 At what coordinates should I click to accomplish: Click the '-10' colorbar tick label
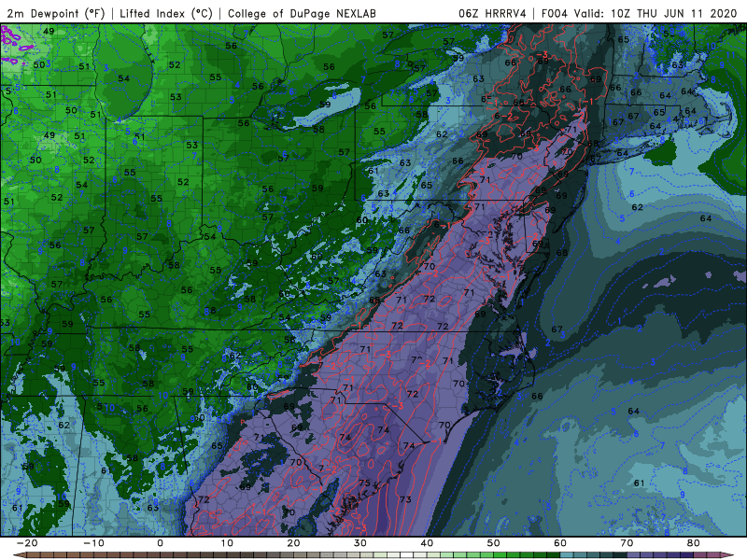(x=93, y=543)
